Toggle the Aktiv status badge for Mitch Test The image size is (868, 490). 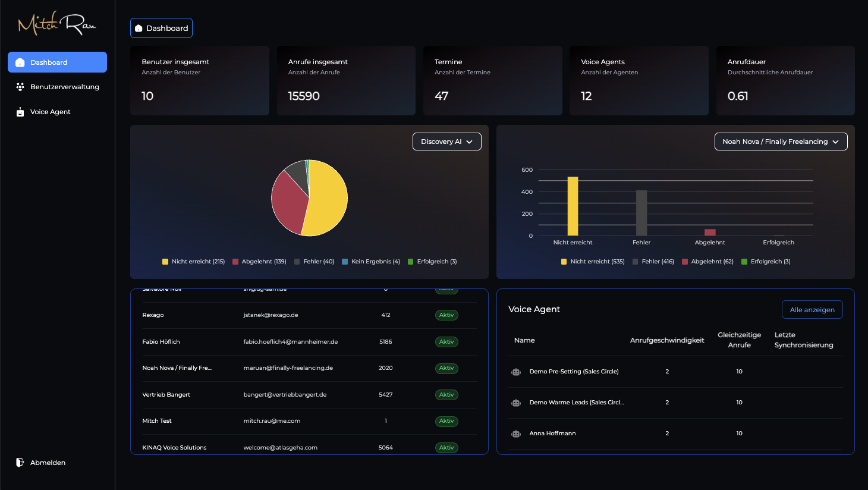point(446,420)
